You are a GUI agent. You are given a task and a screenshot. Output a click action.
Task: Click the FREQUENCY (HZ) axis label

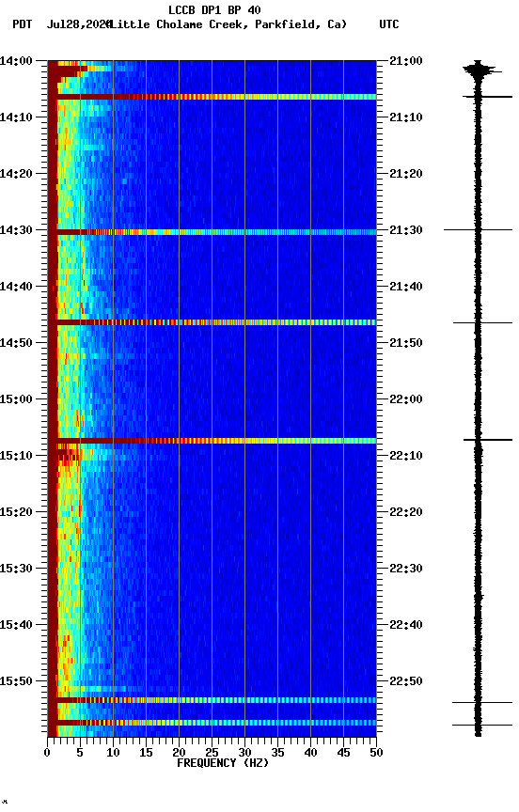tap(223, 763)
